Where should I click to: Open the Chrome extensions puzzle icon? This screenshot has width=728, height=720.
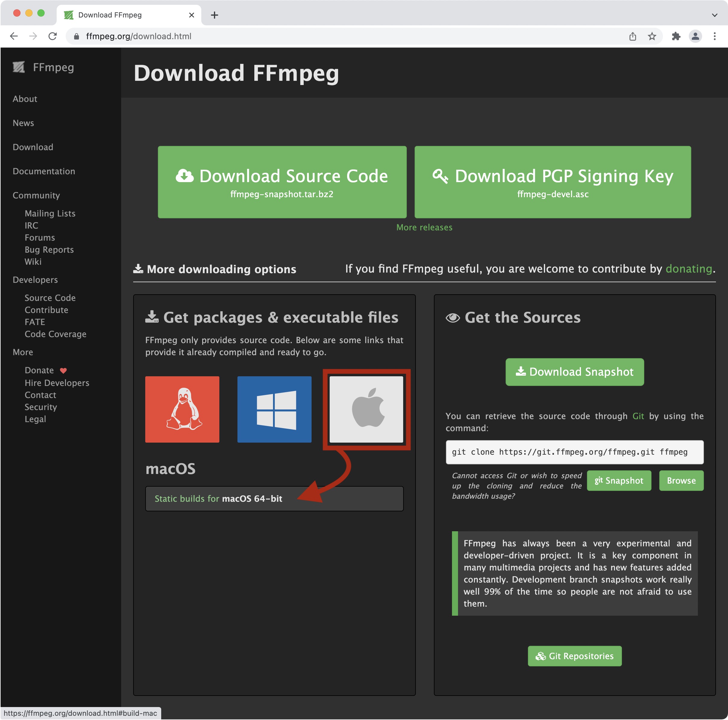tap(676, 36)
